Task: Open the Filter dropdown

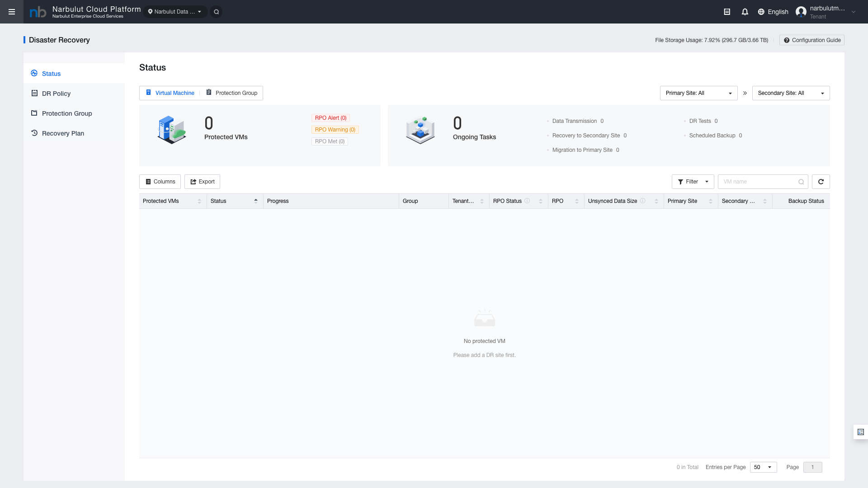Action: coord(693,182)
